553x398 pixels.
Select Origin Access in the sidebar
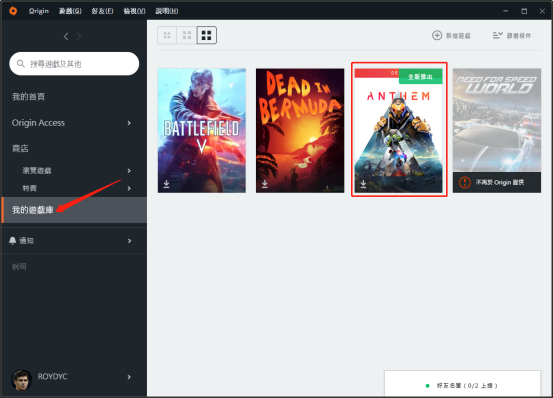click(38, 123)
